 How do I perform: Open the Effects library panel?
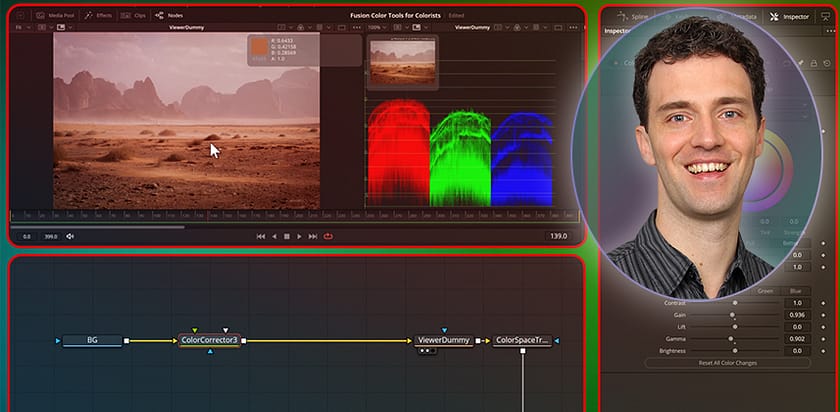click(99, 16)
